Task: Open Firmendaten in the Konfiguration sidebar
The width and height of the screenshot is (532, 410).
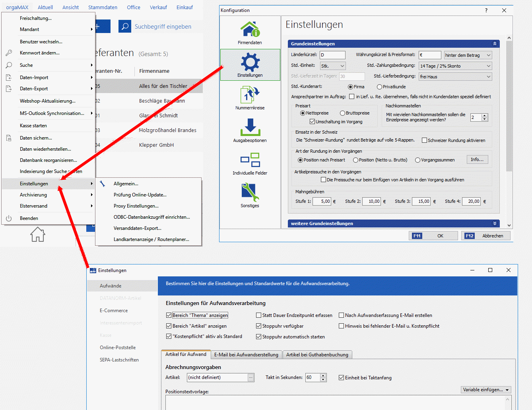Action: point(250,33)
